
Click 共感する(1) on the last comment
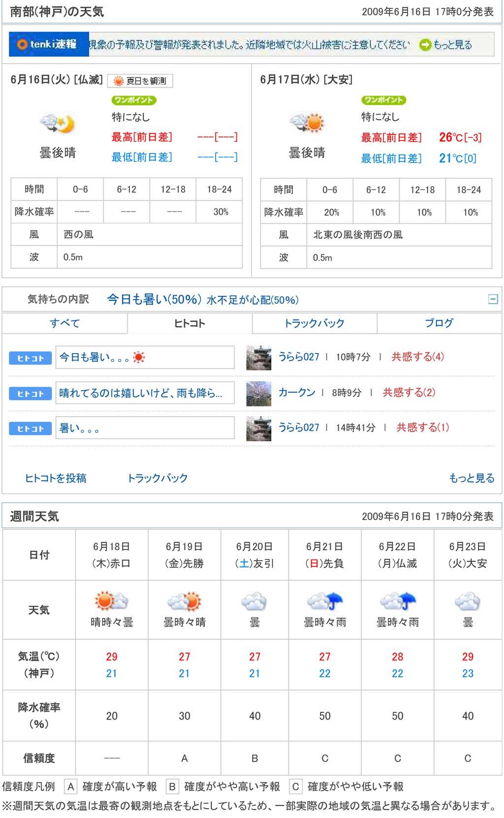[423, 427]
